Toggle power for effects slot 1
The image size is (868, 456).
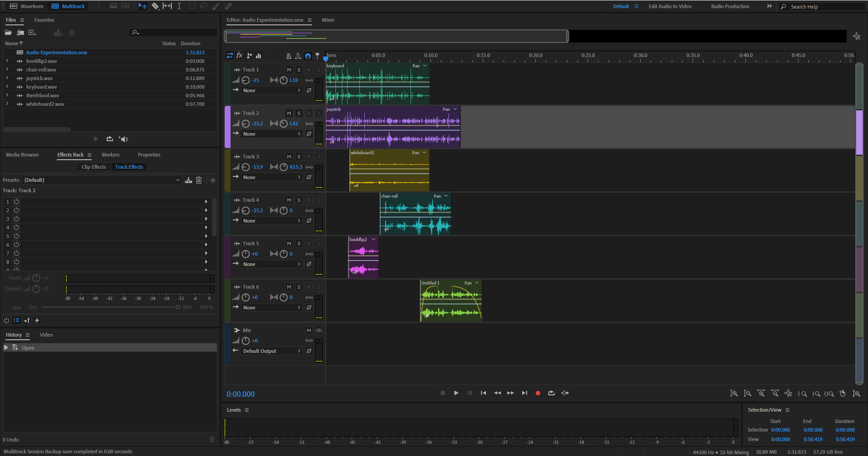click(x=16, y=202)
